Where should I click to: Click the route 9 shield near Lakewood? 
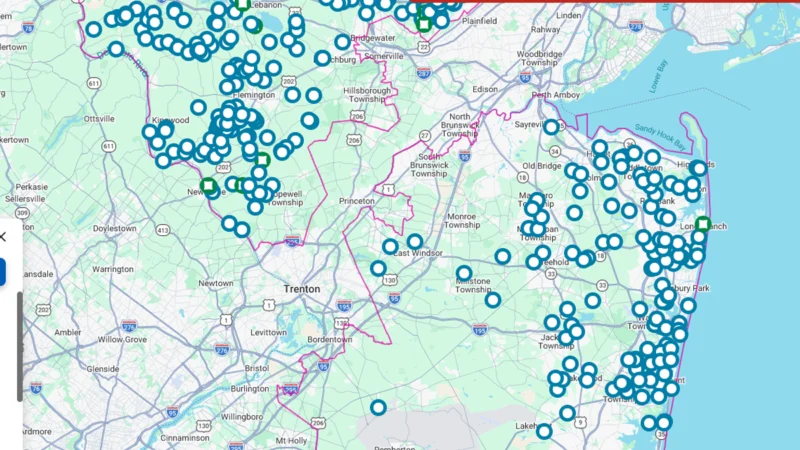pyautogui.click(x=580, y=422)
